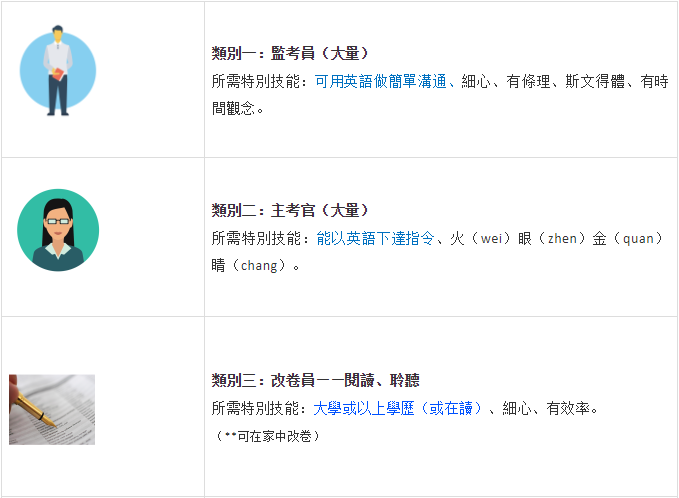Open the blue link 能以英語下達指令
This screenshot has height=498, width=679.
click(x=375, y=239)
